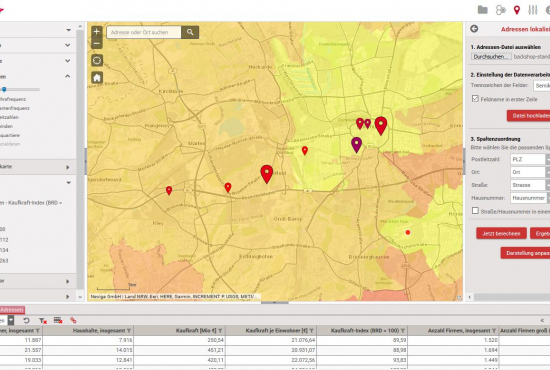Click the magnifier search button on map

click(x=190, y=32)
